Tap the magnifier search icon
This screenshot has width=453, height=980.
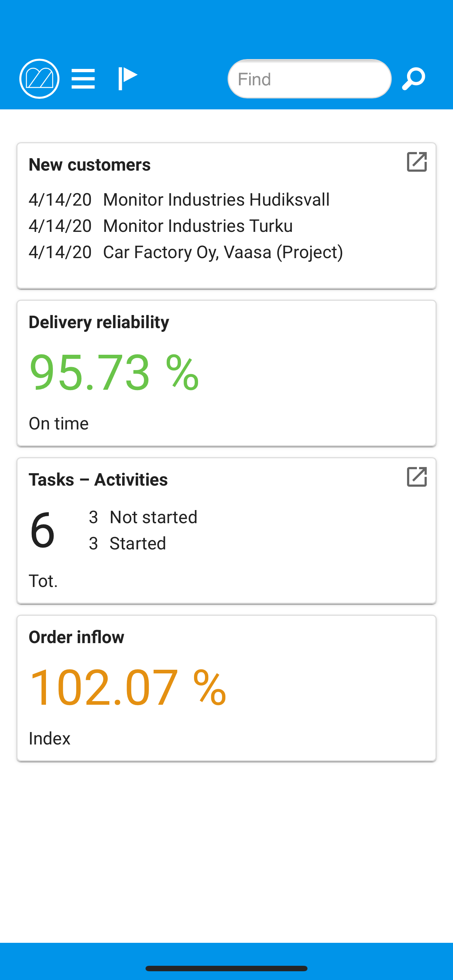tap(413, 79)
